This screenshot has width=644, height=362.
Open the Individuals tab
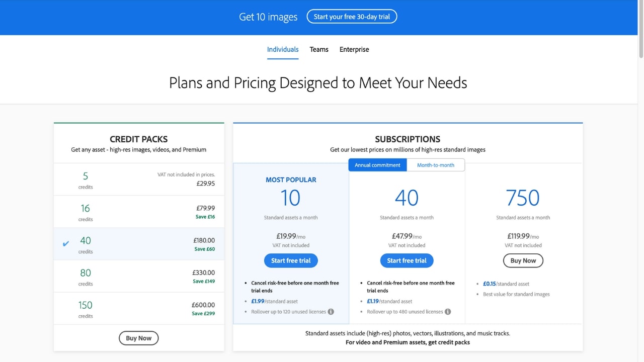coord(283,49)
